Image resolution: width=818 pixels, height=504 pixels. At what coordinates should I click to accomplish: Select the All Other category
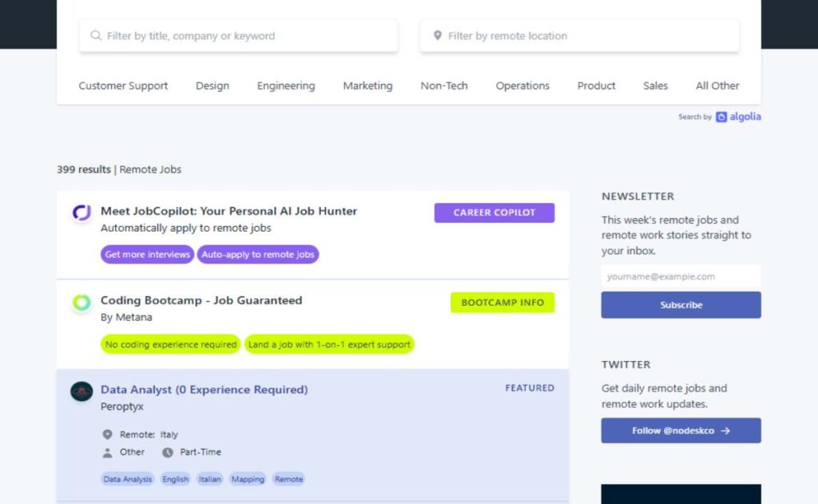tap(717, 85)
